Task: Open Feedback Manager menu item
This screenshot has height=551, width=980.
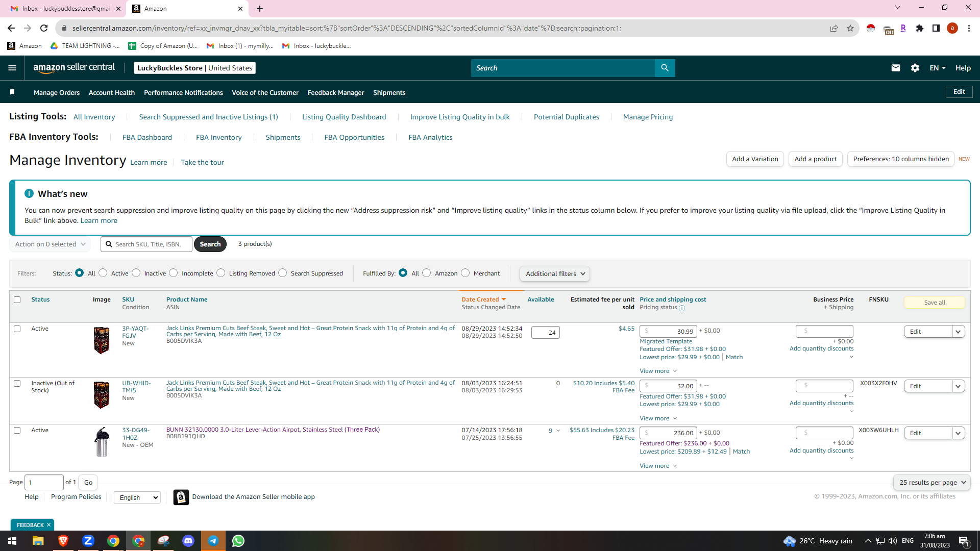Action: [x=336, y=92]
